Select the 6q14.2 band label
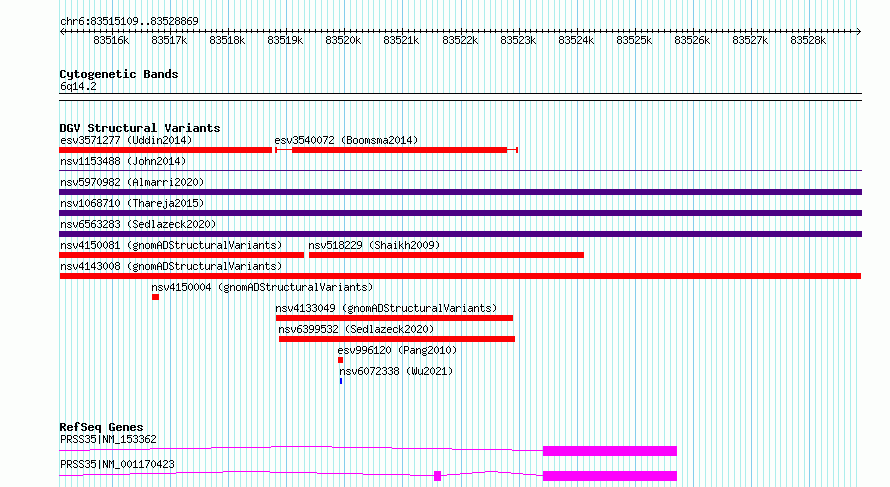Screen dimensions: 890x487 point(78,86)
